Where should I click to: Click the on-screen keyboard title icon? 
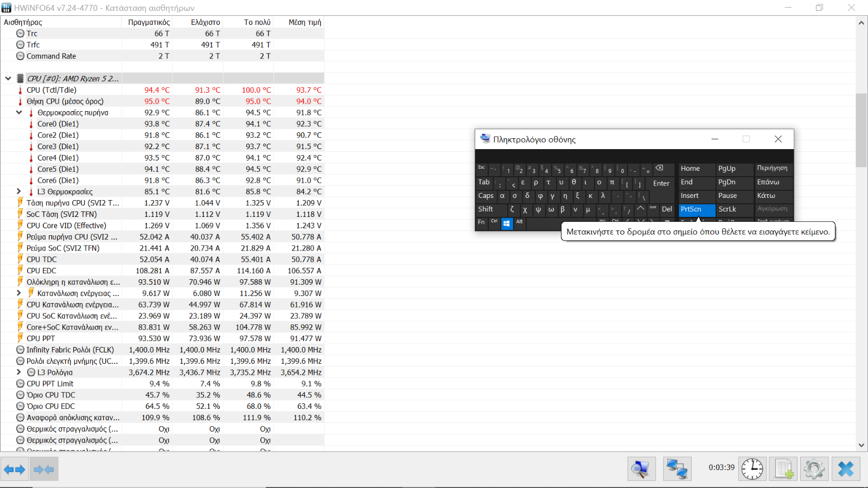click(x=485, y=139)
